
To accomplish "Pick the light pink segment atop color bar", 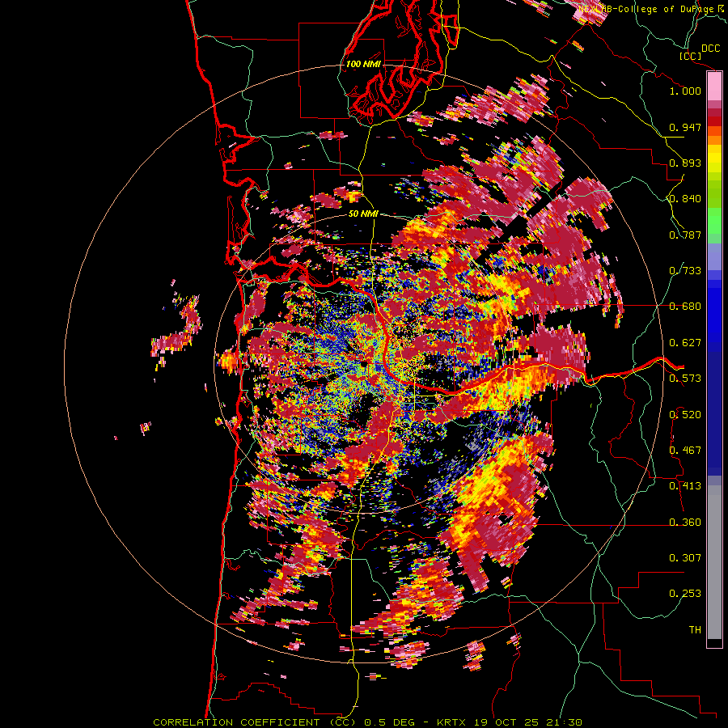I will (x=714, y=87).
